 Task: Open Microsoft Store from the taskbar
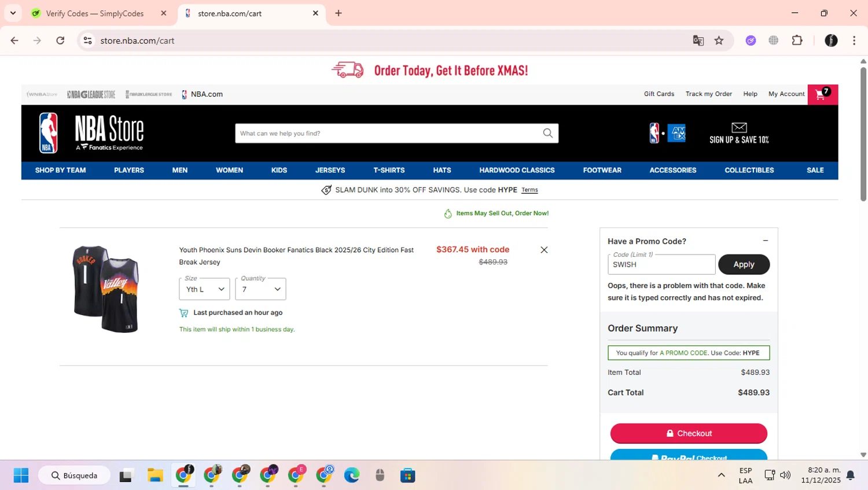pyautogui.click(x=408, y=476)
